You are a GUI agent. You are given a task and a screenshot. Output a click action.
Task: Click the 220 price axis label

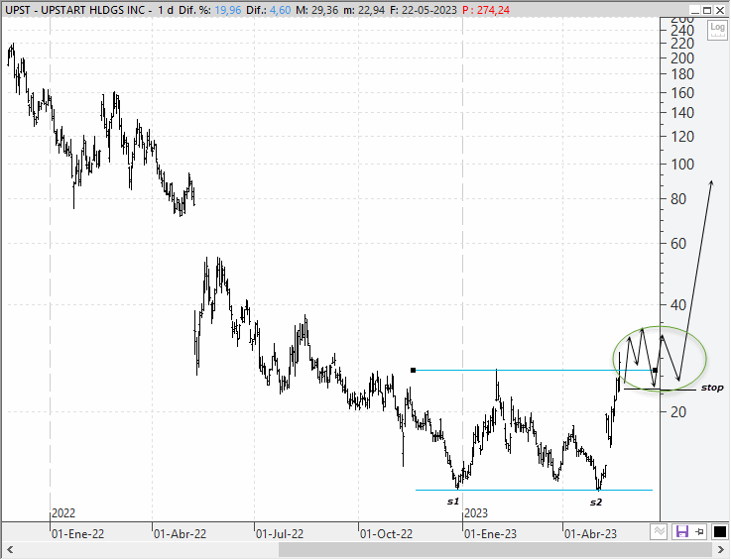[682, 44]
